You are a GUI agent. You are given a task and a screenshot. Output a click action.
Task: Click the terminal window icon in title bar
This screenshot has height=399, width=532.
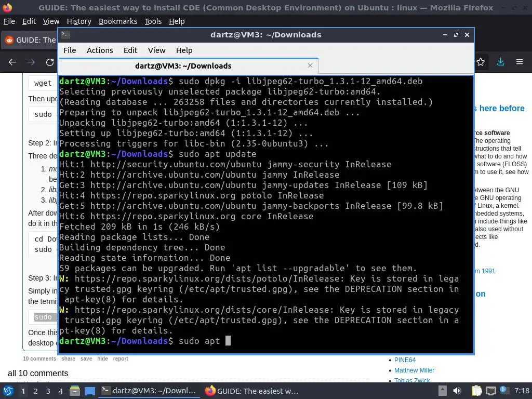[x=65, y=35]
